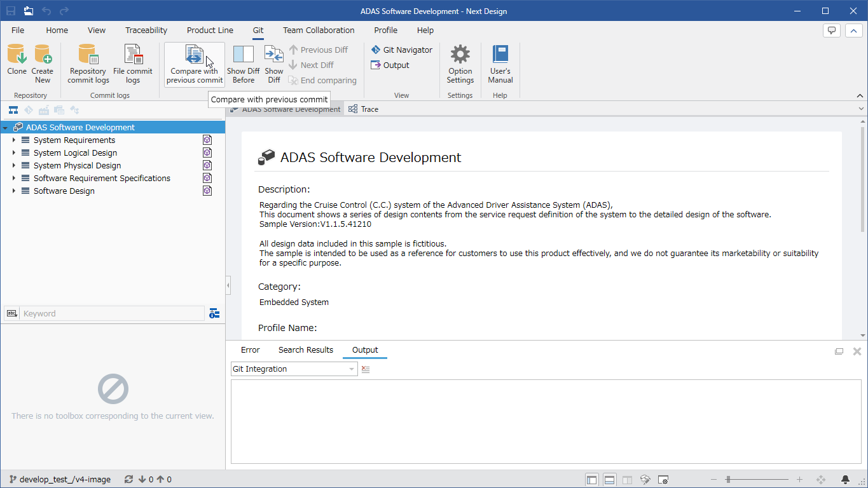Click the factory-shaped navigator icon above tree
This screenshot has height=488, width=868.
pos(44,110)
